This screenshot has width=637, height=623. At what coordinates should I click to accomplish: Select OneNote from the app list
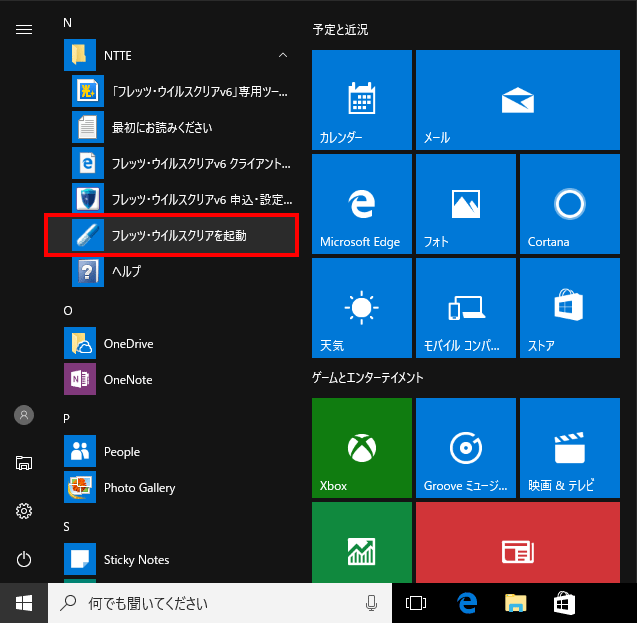coord(128,380)
